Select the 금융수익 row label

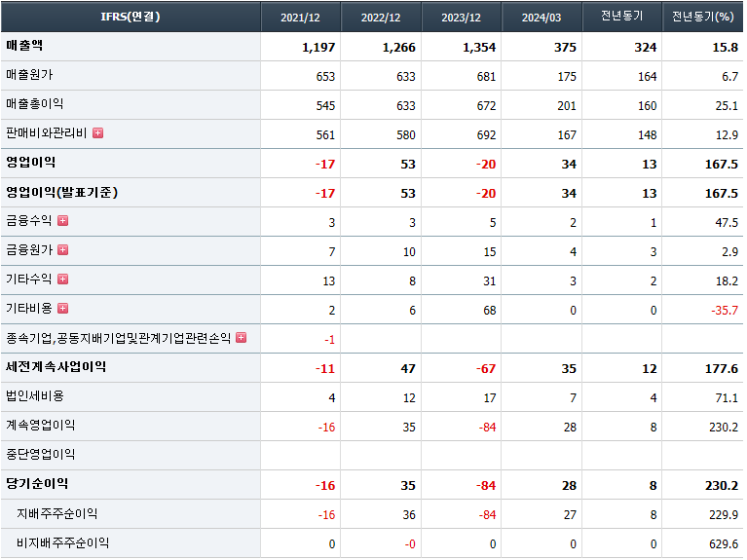click(28, 221)
